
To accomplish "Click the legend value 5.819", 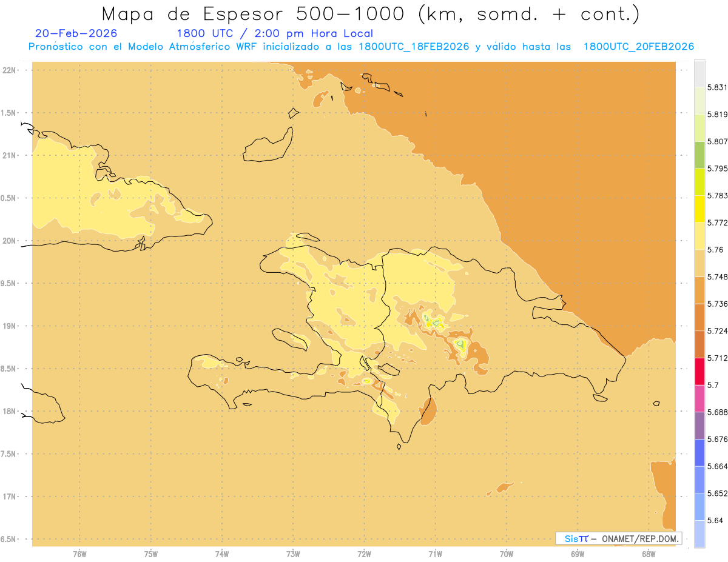I will click(717, 115).
